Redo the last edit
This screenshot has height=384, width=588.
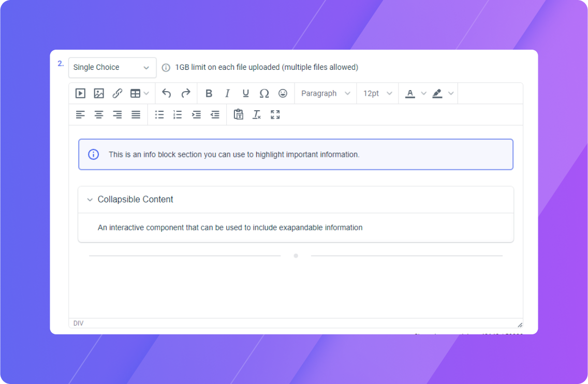(185, 93)
